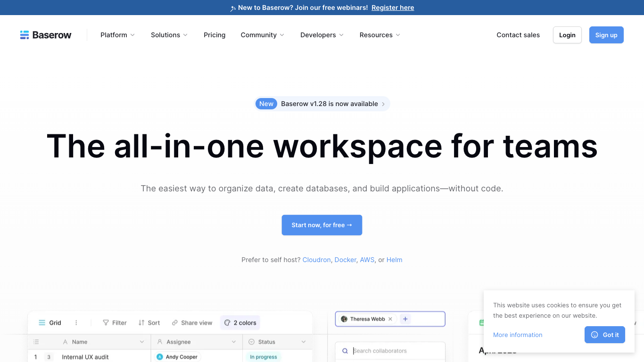
Task: Click the In progress status tag
Action: [264, 357]
